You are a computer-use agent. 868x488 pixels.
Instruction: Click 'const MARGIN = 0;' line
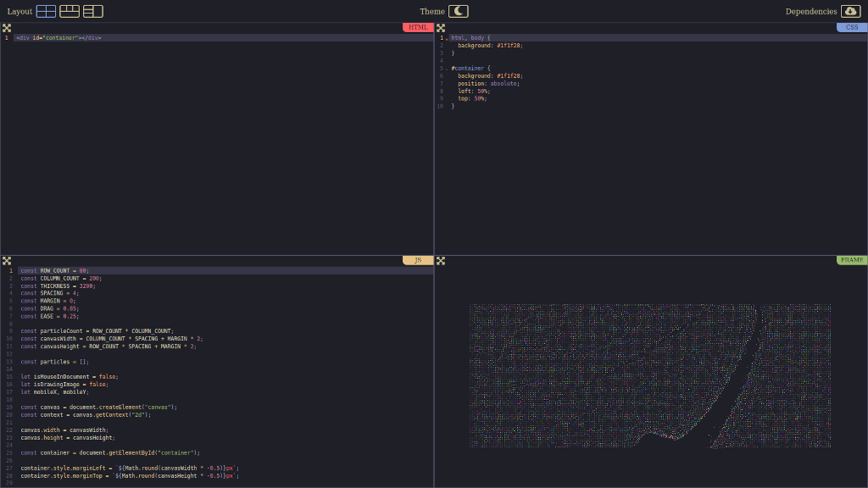[48, 301]
